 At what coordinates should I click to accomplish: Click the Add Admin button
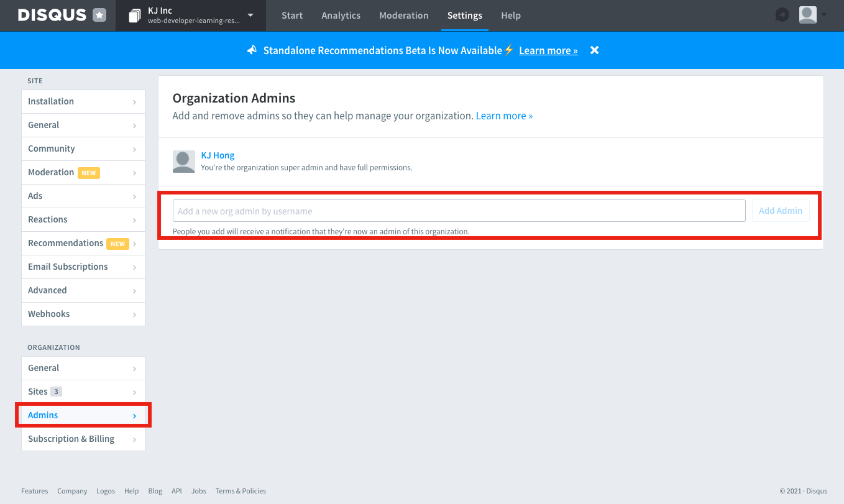pyautogui.click(x=780, y=211)
